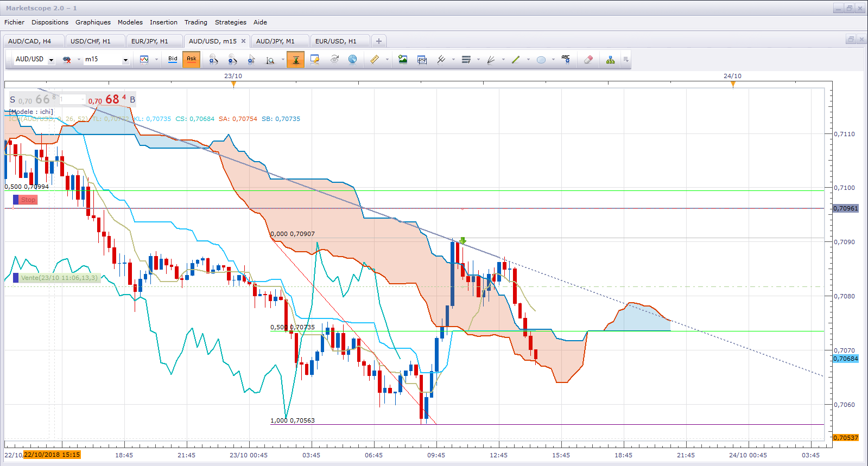Open the Insertion menu

coord(163,22)
